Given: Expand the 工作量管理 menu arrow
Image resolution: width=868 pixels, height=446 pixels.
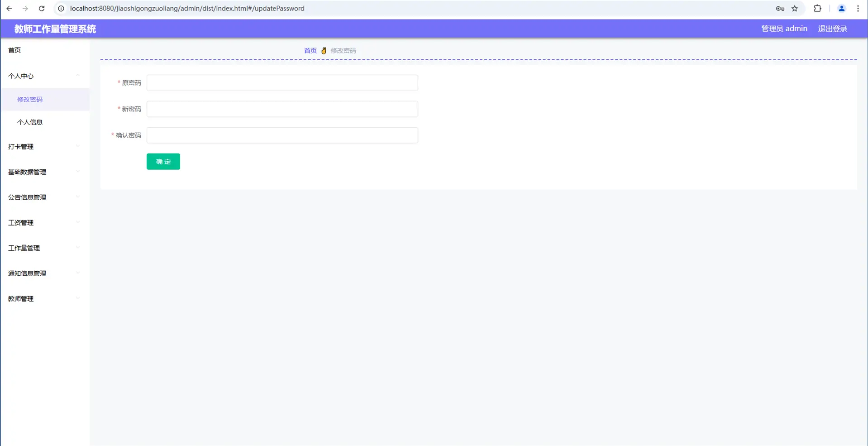Looking at the screenshot, I should tap(78, 248).
